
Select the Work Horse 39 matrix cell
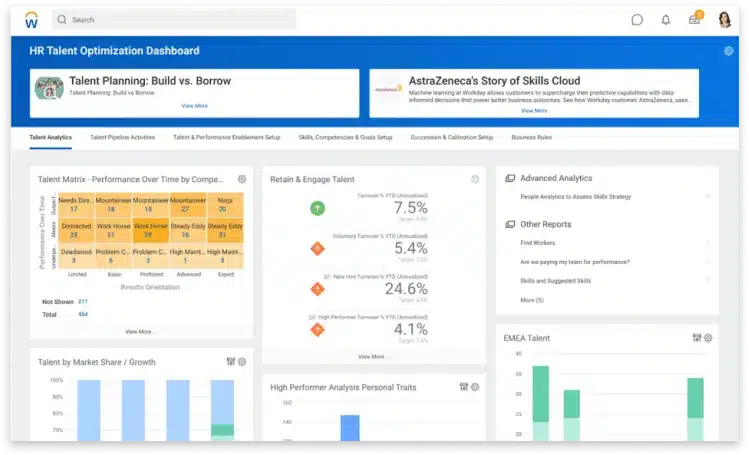pyautogui.click(x=150, y=234)
